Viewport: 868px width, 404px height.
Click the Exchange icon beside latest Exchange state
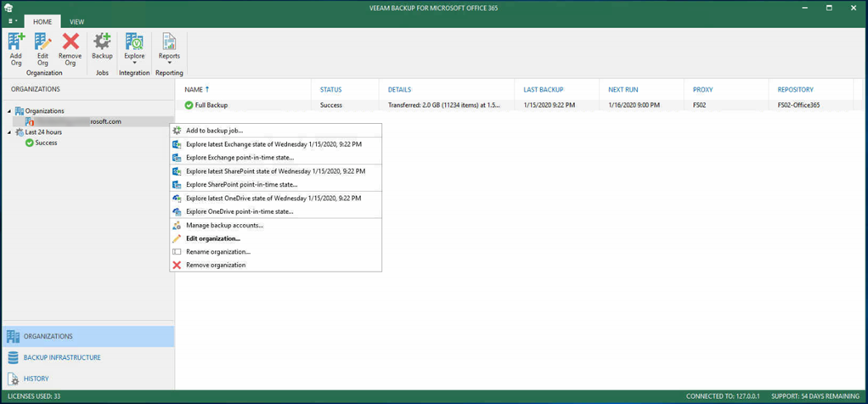tap(178, 144)
